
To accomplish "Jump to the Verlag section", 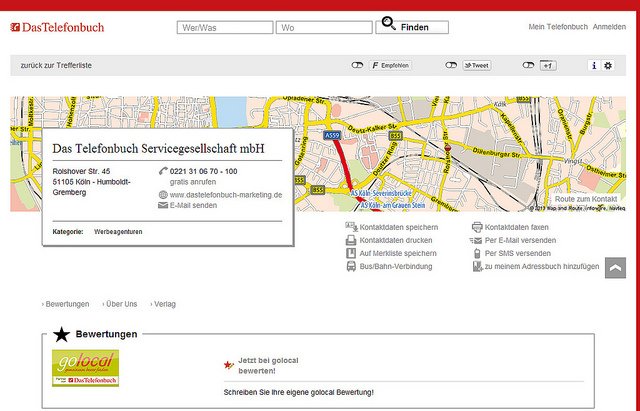I will (163, 304).
